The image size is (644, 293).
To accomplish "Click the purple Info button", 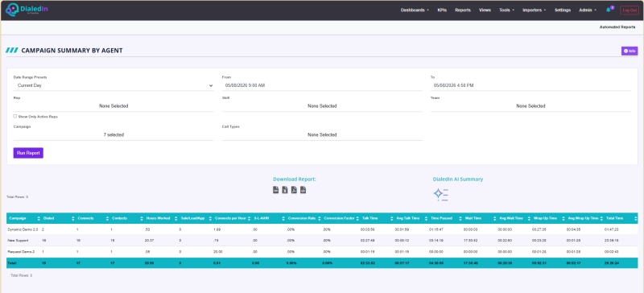I will tap(630, 51).
